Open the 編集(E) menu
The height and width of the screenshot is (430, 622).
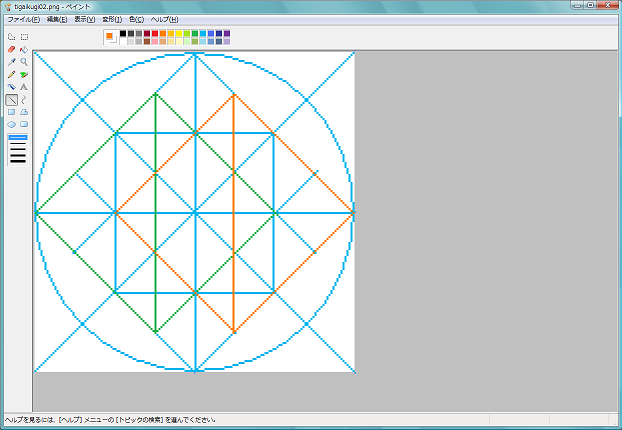[x=57, y=19]
